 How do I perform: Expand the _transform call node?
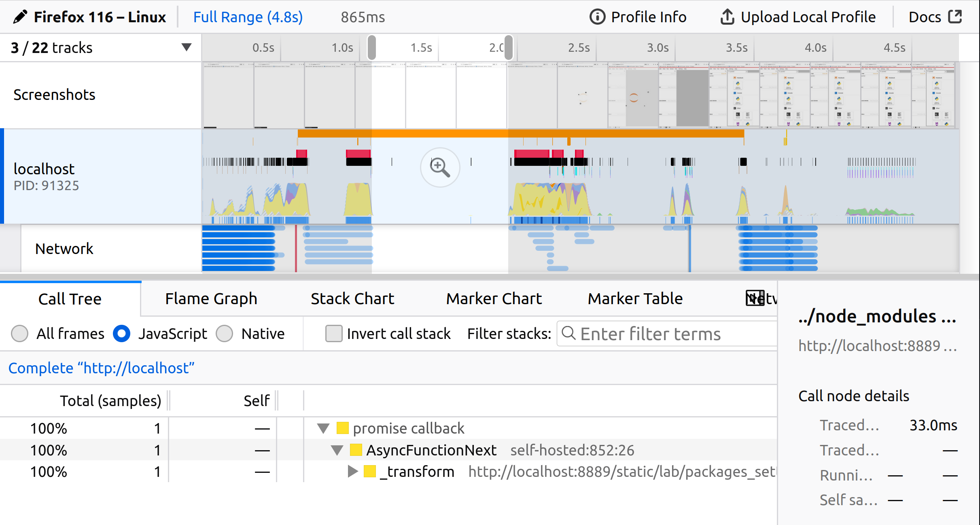pyautogui.click(x=352, y=471)
